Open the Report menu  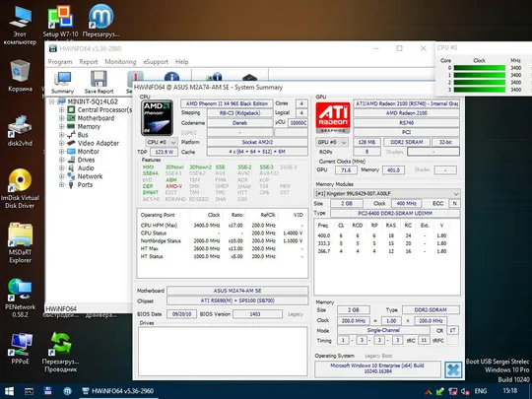(x=89, y=62)
